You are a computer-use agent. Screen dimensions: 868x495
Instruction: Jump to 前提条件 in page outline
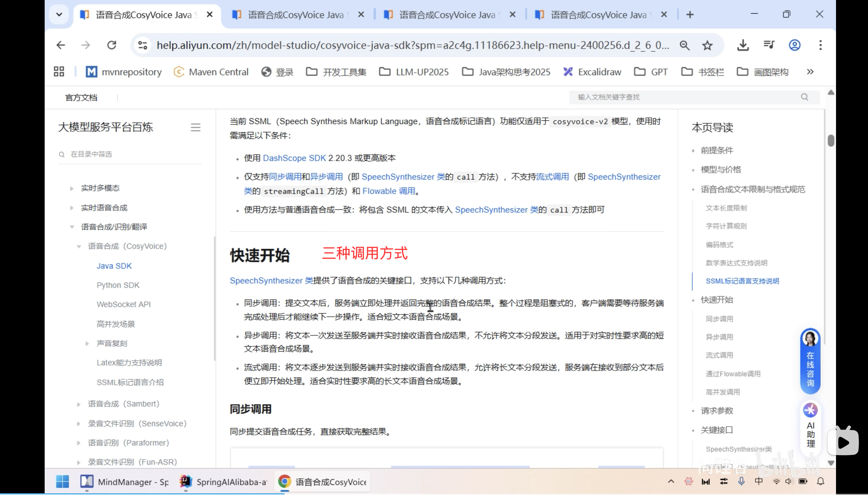point(716,150)
